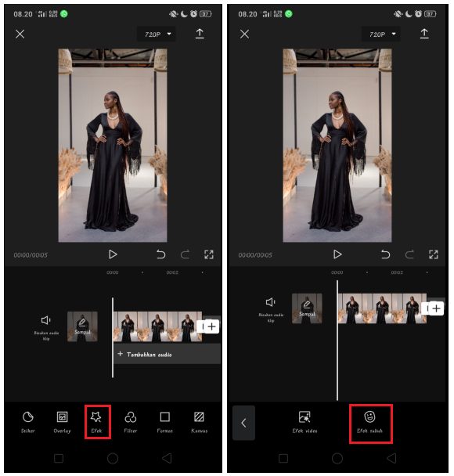Image resolution: width=454 pixels, height=476 pixels.
Task: Tap Android recents square in left screen
Action: [59, 459]
